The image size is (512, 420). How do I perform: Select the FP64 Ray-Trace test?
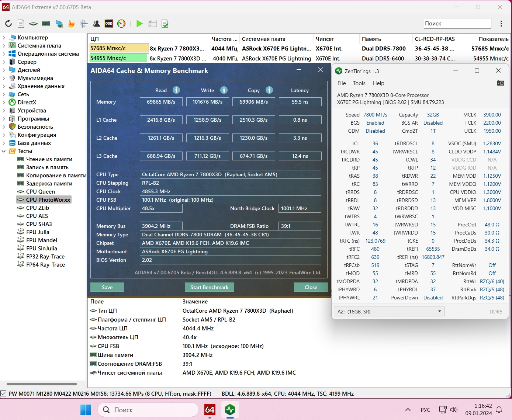45,265
